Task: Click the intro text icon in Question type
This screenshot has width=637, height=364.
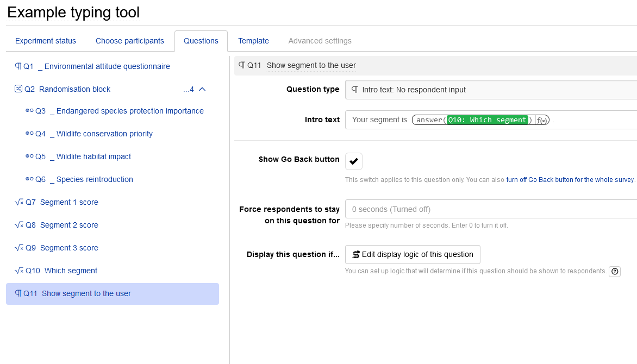Action: pyautogui.click(x=354, y=89)
